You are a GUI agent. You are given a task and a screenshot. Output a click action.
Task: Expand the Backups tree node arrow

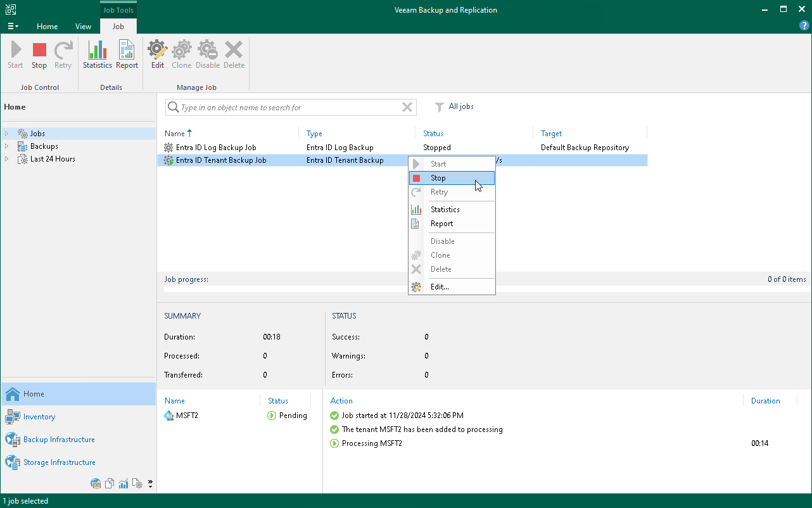pos(7,146)
